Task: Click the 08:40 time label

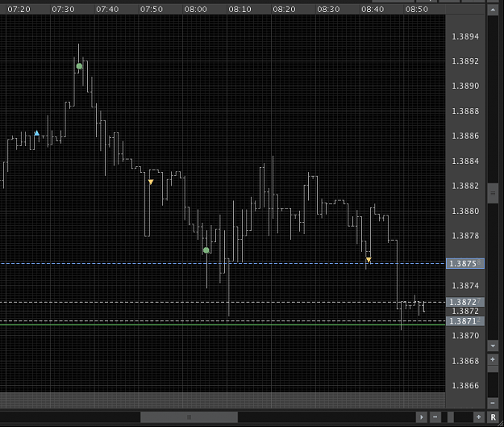Action: (x=373, y=10)
